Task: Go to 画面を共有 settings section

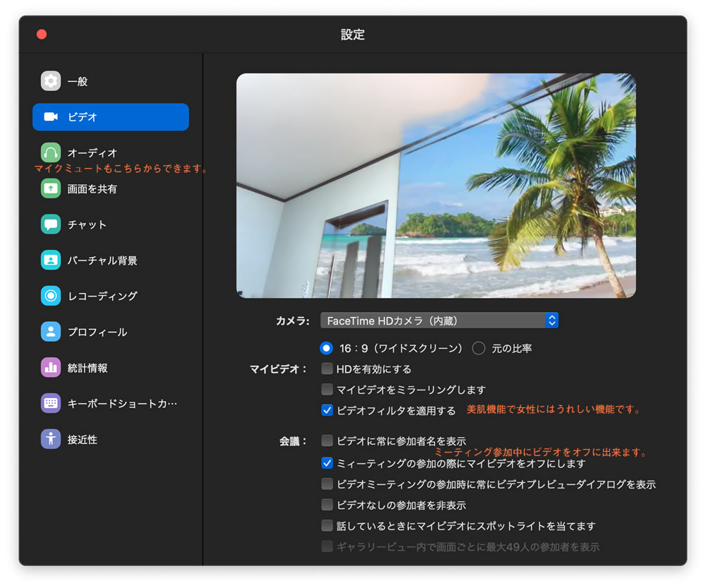Action: click(110, 188)
